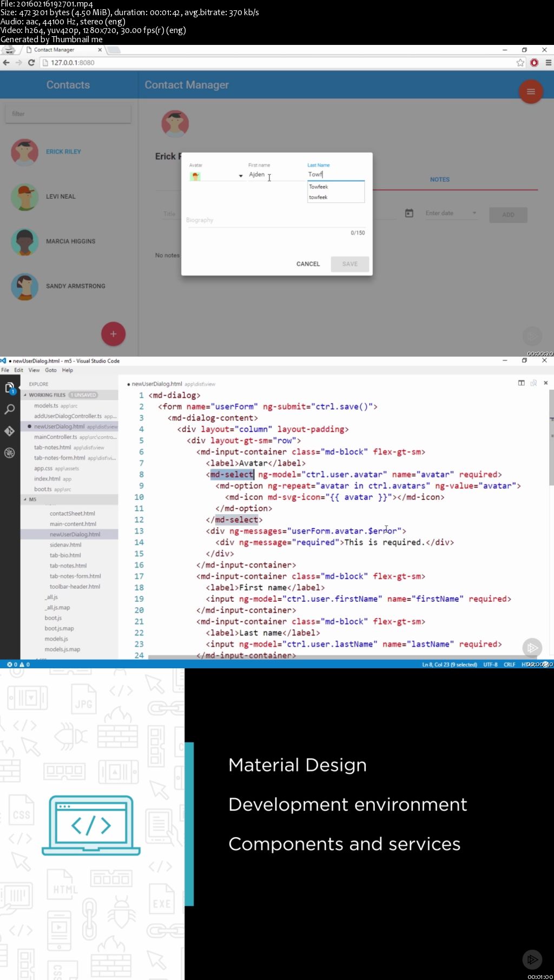Click the 1 UNSAVED badge
This screenshot has height=980, width=554.
[x=83, y=395]
